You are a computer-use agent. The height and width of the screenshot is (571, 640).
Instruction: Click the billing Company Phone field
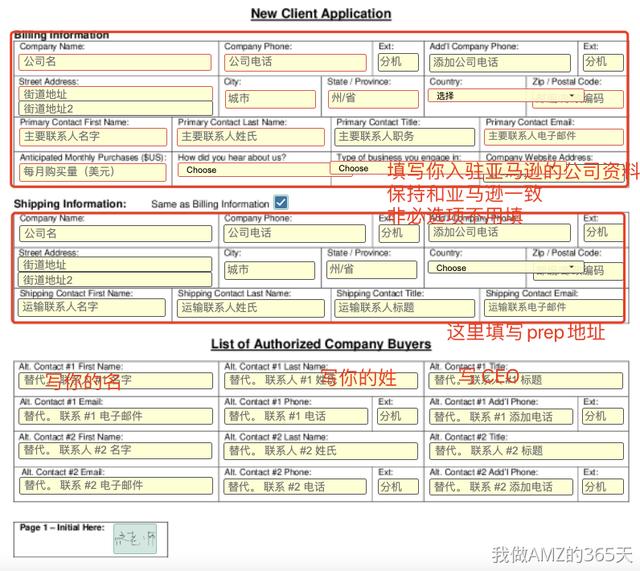295,62
